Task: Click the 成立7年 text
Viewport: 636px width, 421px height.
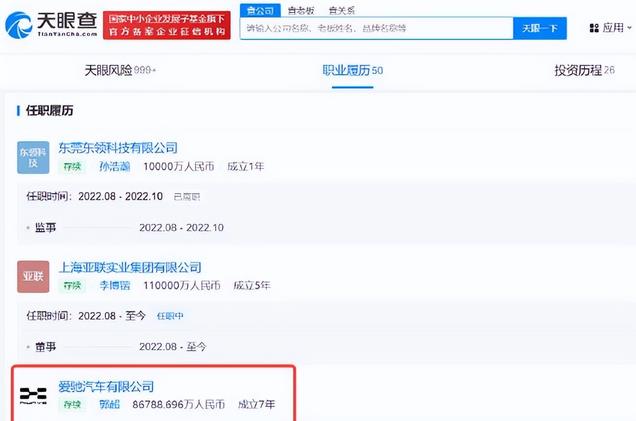Action: pos(256,404)
